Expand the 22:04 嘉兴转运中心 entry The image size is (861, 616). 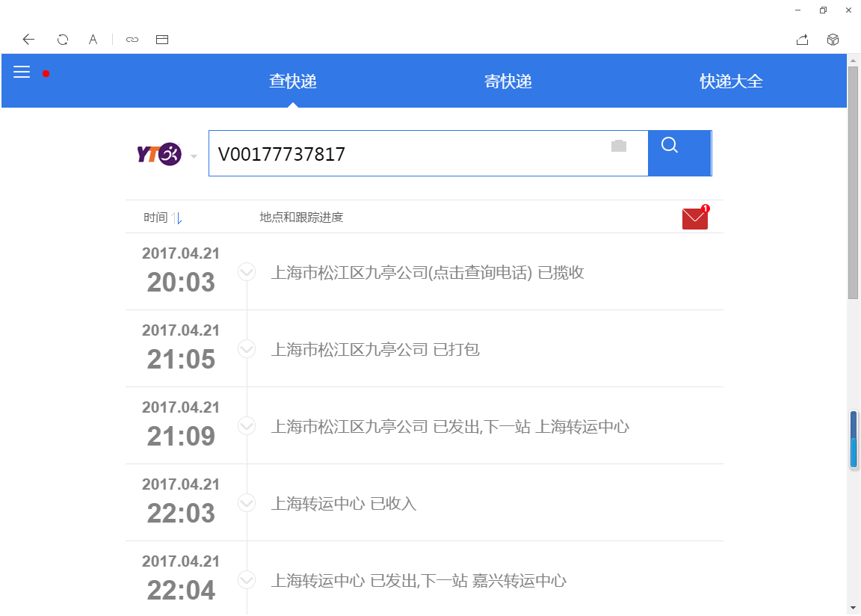(x=247, y=579)
